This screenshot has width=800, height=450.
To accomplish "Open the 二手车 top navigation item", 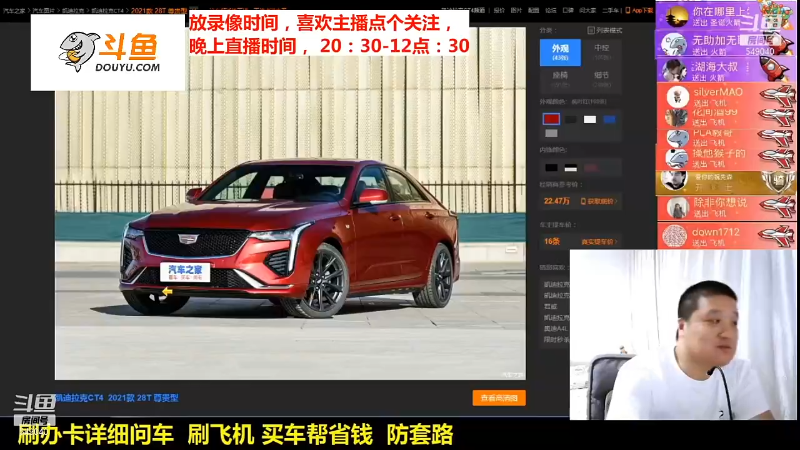I will [610, 10].
